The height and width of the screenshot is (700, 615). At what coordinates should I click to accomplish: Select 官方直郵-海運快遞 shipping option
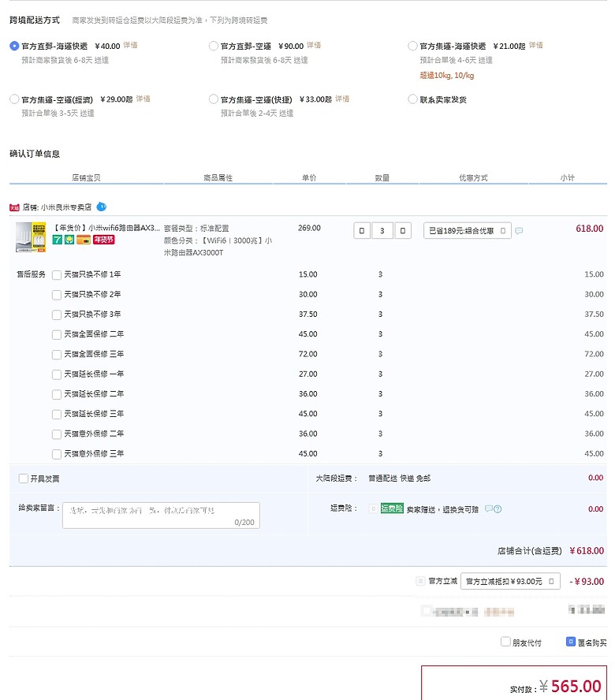pyautogui.click(x=14, y=46)
